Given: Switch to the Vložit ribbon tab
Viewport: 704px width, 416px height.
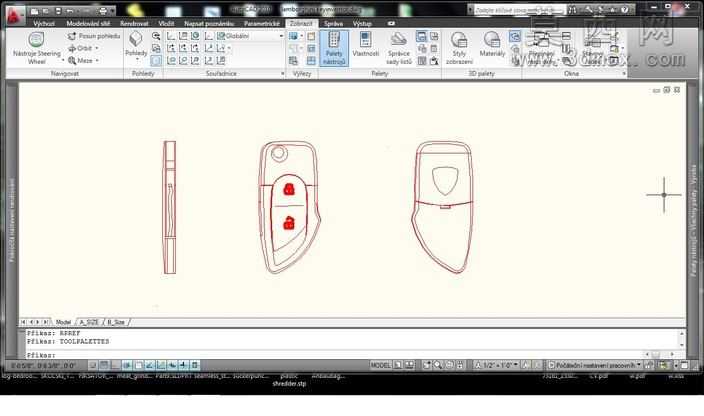Looking at the screenshot, I should tap(166, 23).
